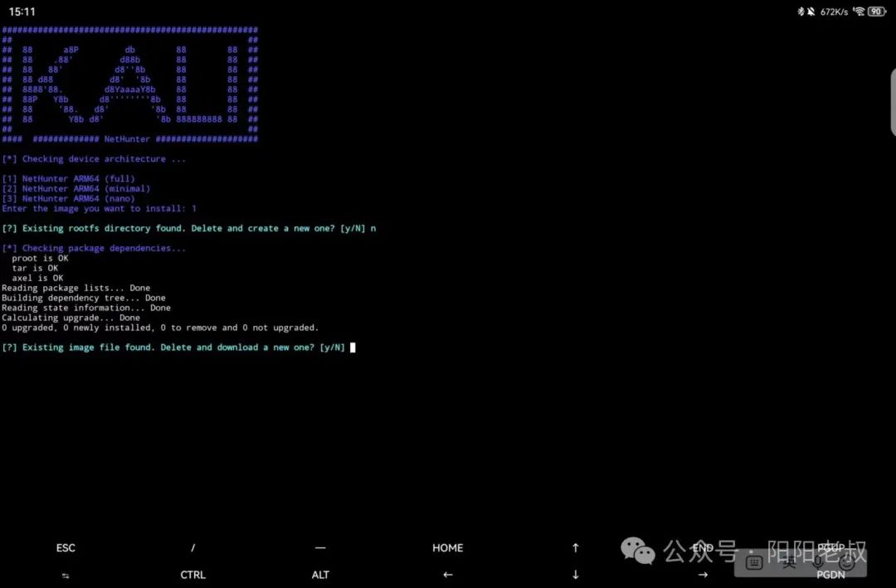The height and width of the screenshot is (588, 896).
Task: Tap the battery 90 indicator
Action: tap(877, 12)
